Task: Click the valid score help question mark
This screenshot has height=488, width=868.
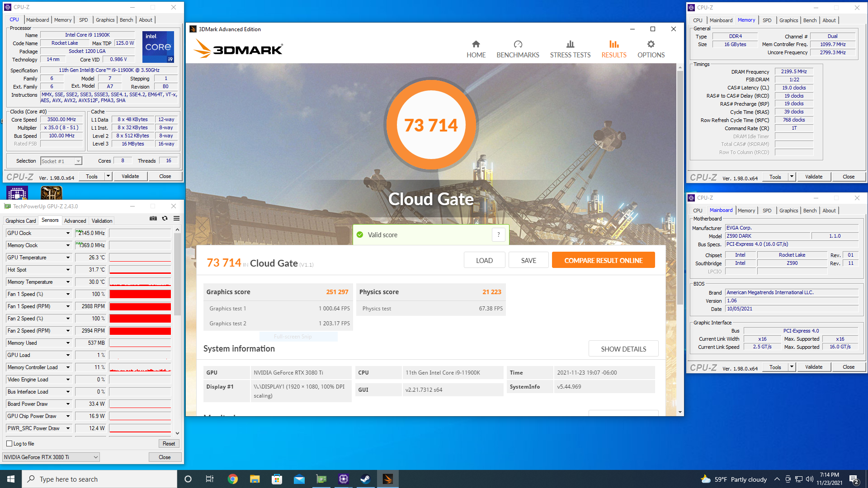Action: [498, 235]
